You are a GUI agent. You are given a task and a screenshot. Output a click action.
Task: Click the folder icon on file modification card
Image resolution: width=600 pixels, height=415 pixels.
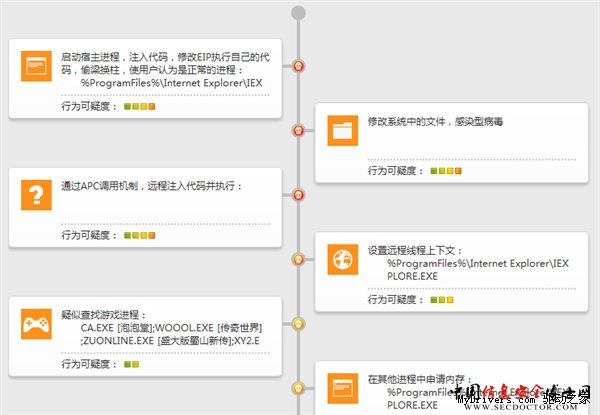[x=343, y=130]
